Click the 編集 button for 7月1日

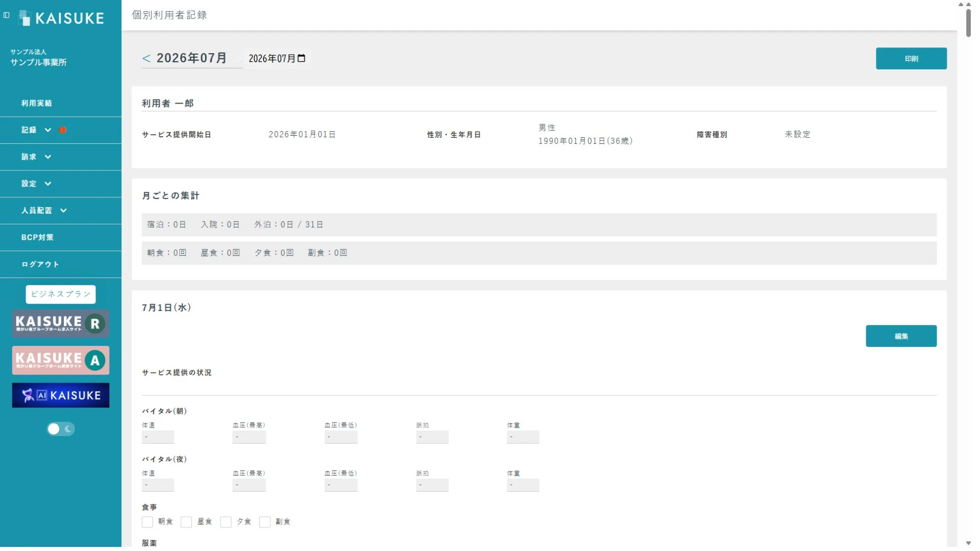pyautogui.click(x=901, y=336)
